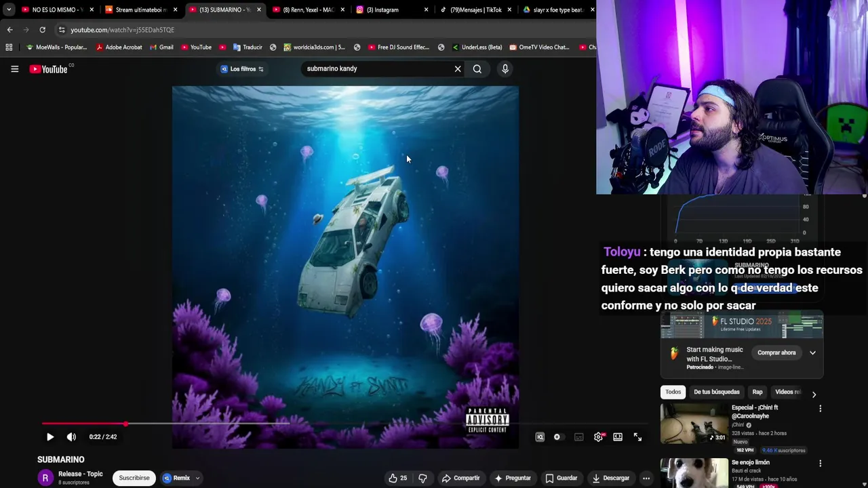Click the red progress bar scrubber handle
The image size is (868, 488).
125,424
